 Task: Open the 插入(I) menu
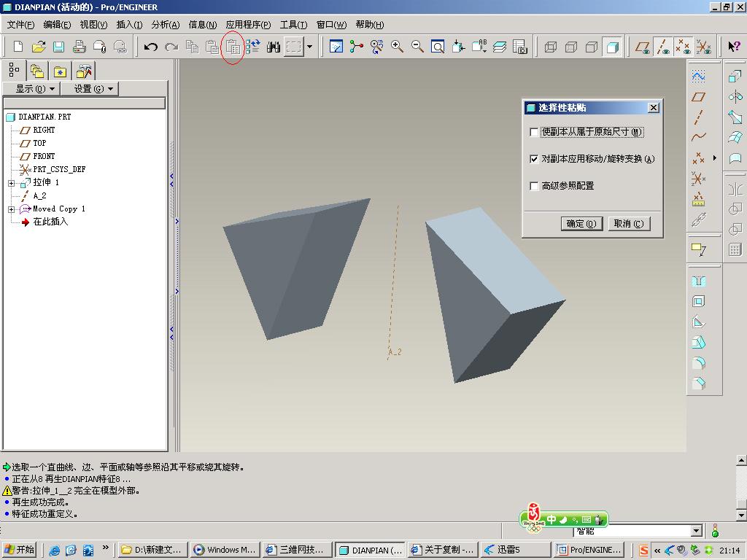[x=130, y=25]
